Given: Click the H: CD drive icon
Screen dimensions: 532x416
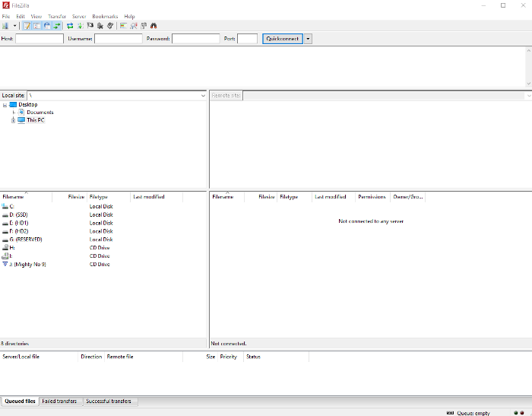Looking at the screenshot, I should [5, 248].
